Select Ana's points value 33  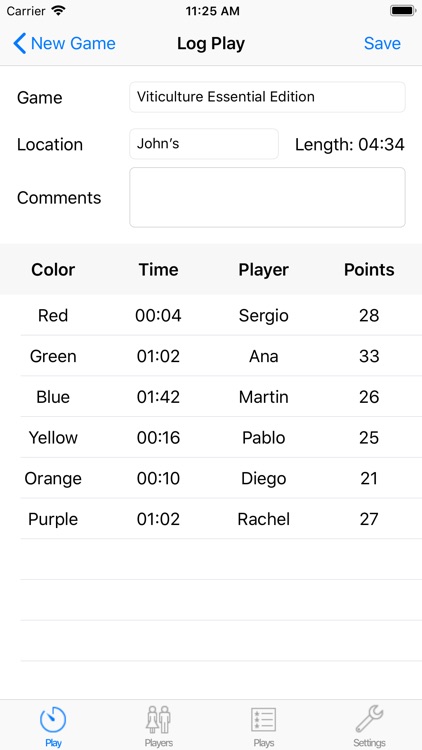point(369,356)
